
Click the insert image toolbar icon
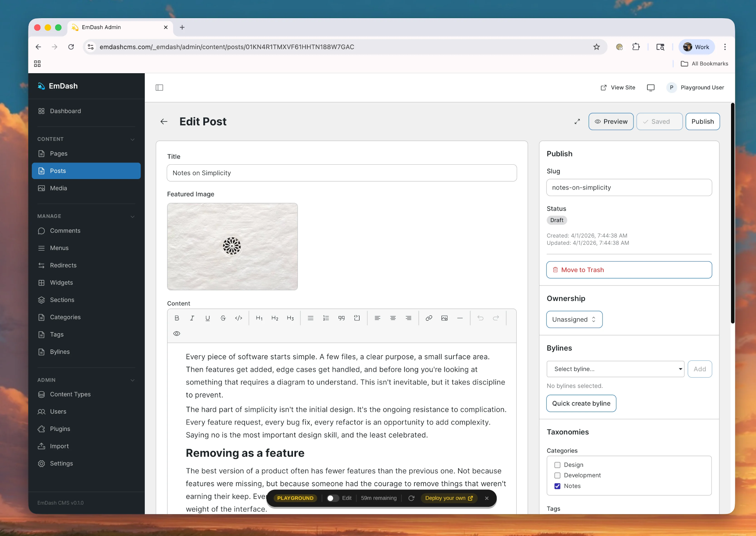point(444,318)
